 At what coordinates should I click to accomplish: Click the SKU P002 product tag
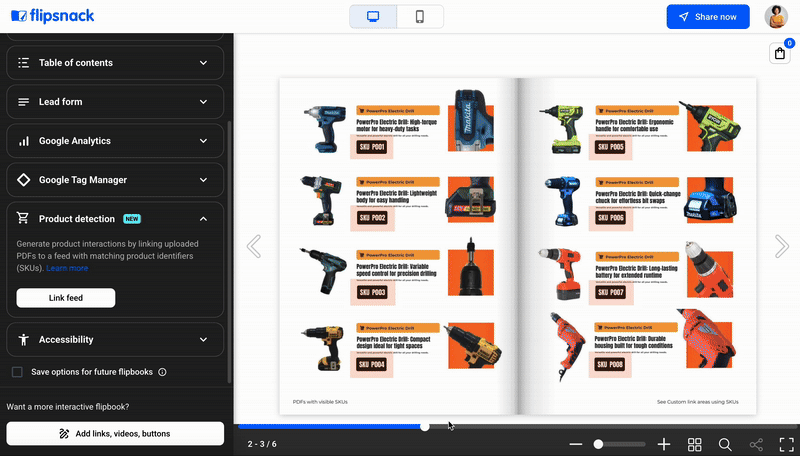point(372,218)
